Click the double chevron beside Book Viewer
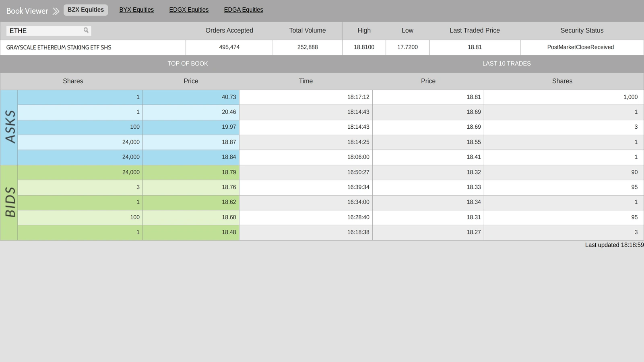 coord(56,11)
